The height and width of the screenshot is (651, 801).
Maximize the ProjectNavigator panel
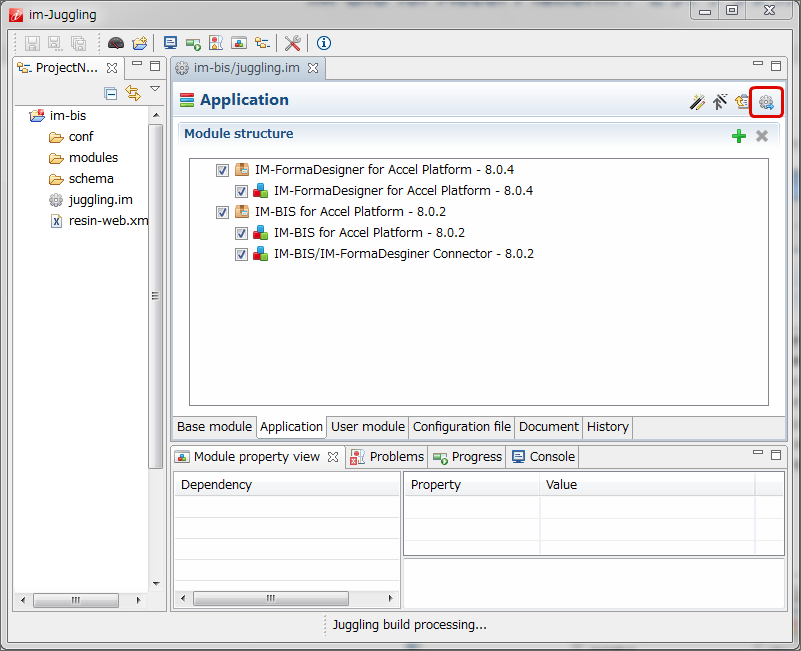click(x=155, y=66)
